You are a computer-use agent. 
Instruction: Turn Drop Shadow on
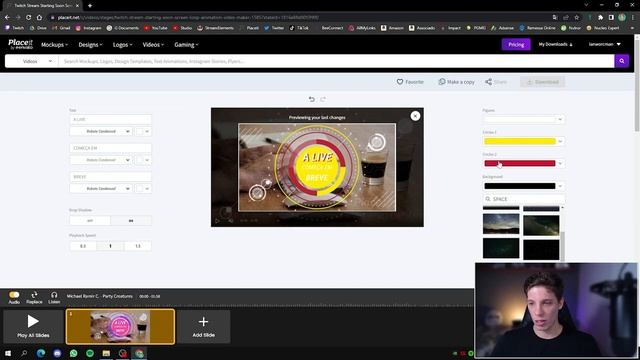(x=131, y=220)
